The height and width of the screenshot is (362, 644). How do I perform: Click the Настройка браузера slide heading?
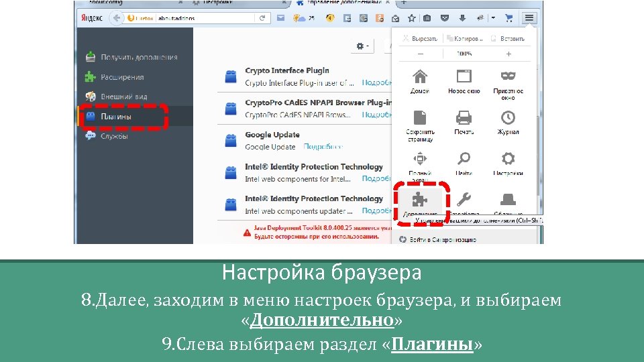(x=322, y=272)
